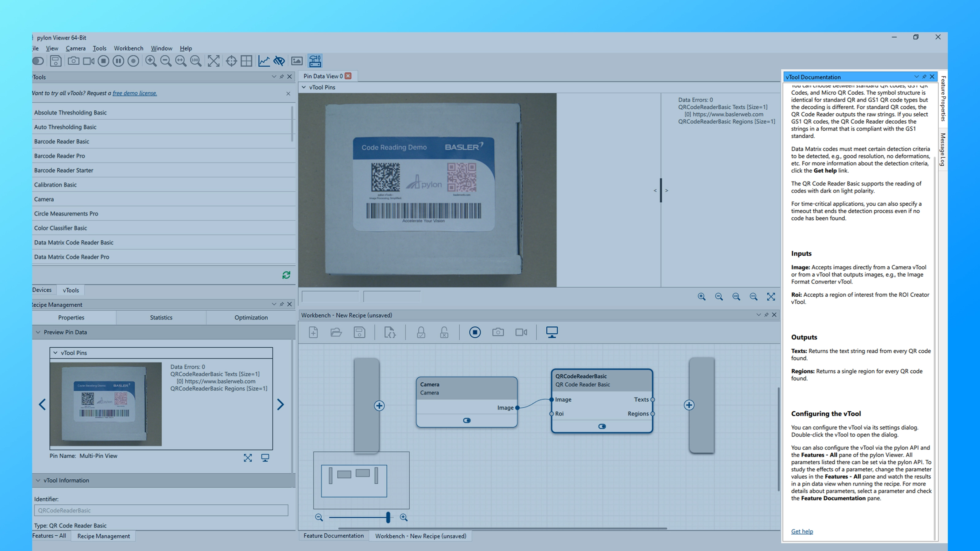Zoom in using Pin Data View magnifier
Screen dimensions: 980x551
[702, 297]
